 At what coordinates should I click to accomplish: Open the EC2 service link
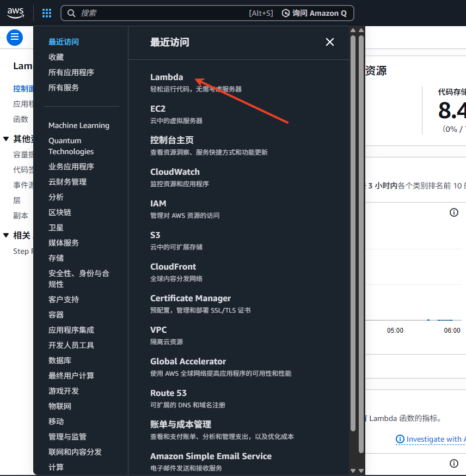158,109
